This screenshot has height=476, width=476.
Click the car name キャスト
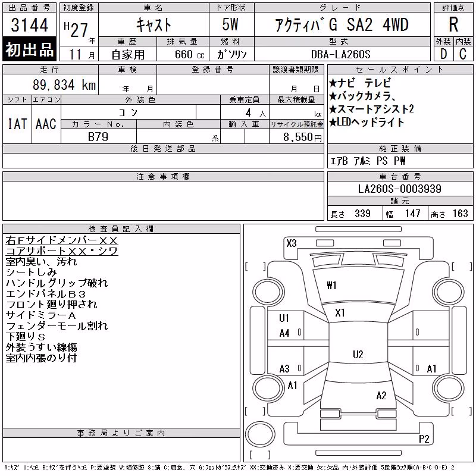(x=154, y=25)
